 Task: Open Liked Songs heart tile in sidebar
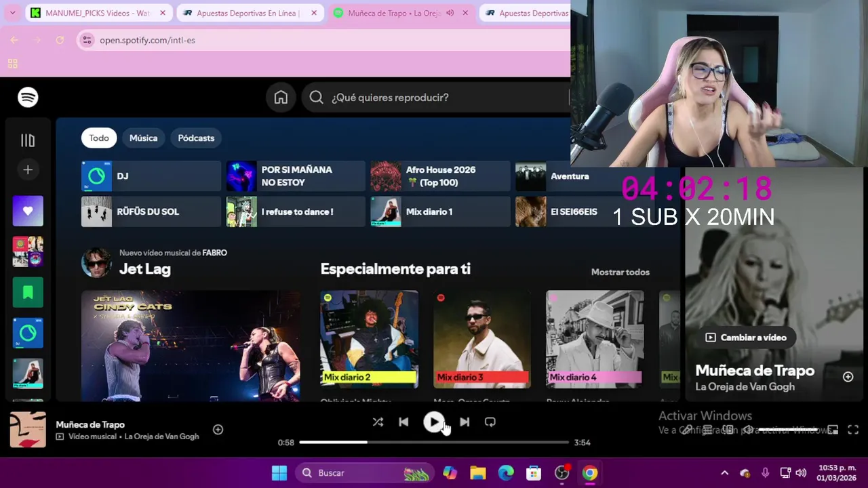coord(28,211)
